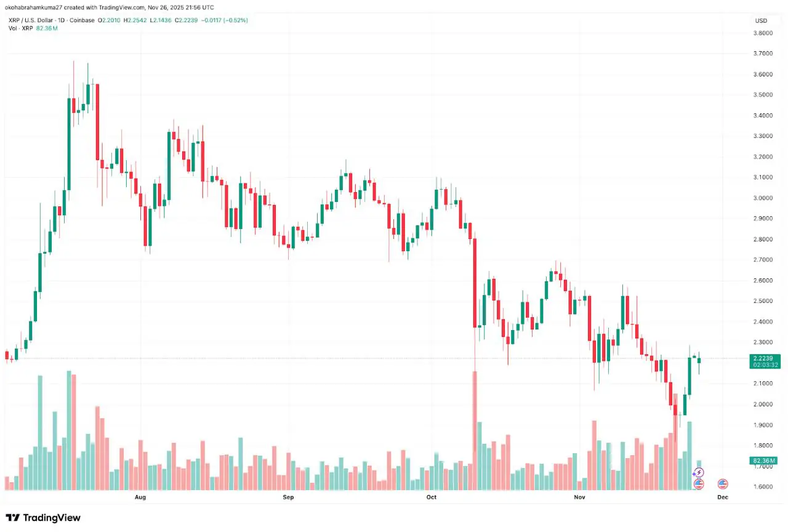Viewport: 788px width, 532px height.
Task: Click the Aug label on time axis
Action: (x=140, y=496)
